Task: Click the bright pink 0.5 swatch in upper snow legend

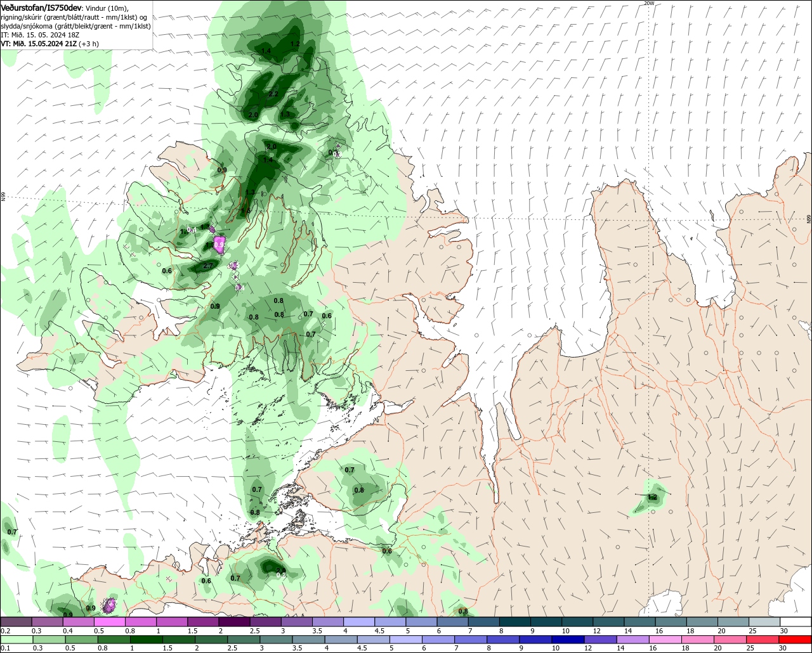Action: click(x=109, y=622)
